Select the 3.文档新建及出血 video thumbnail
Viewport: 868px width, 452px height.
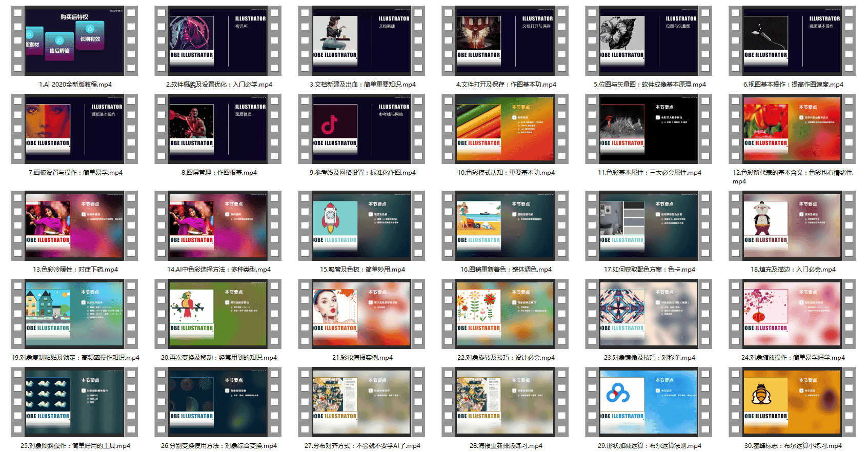coord(361,40)
